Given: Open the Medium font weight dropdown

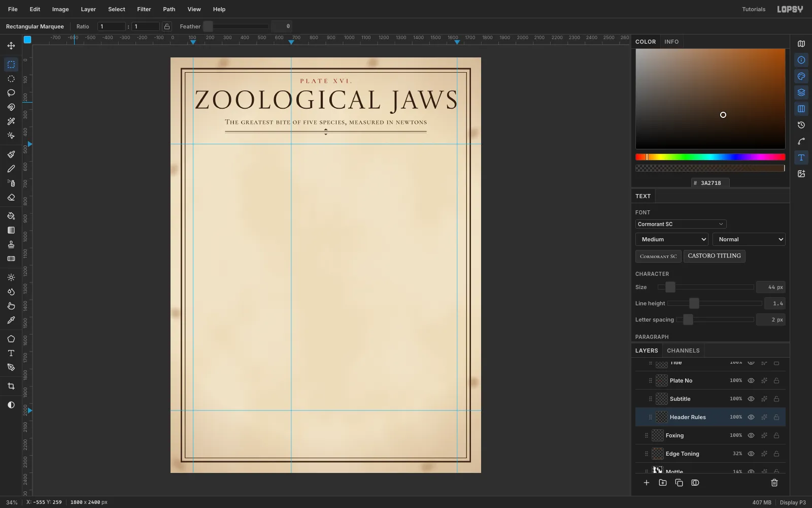Looking at the screenshot, I should (x=672, y=239).
